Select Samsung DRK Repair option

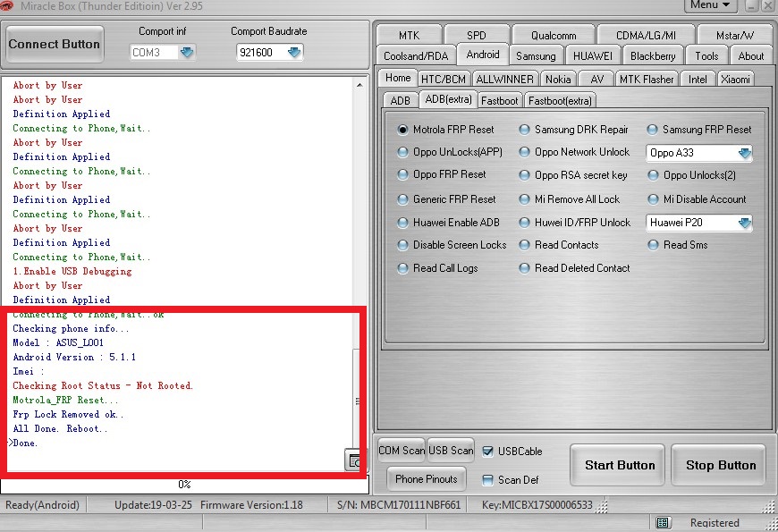click(524, 130)
